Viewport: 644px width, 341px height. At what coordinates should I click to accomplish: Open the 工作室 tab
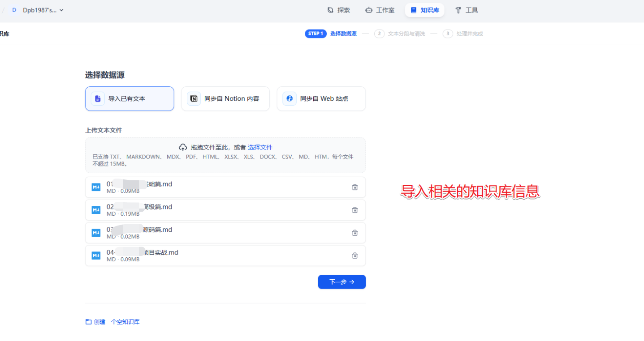click(380, 10)
